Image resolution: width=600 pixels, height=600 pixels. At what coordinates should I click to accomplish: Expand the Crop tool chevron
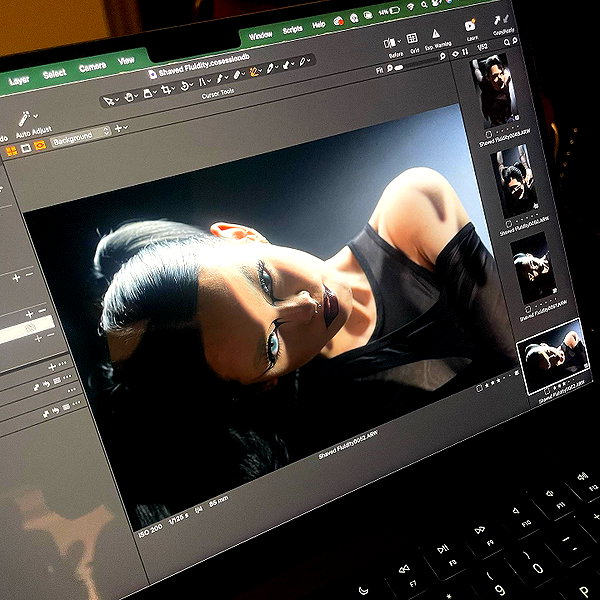(173, 88)
